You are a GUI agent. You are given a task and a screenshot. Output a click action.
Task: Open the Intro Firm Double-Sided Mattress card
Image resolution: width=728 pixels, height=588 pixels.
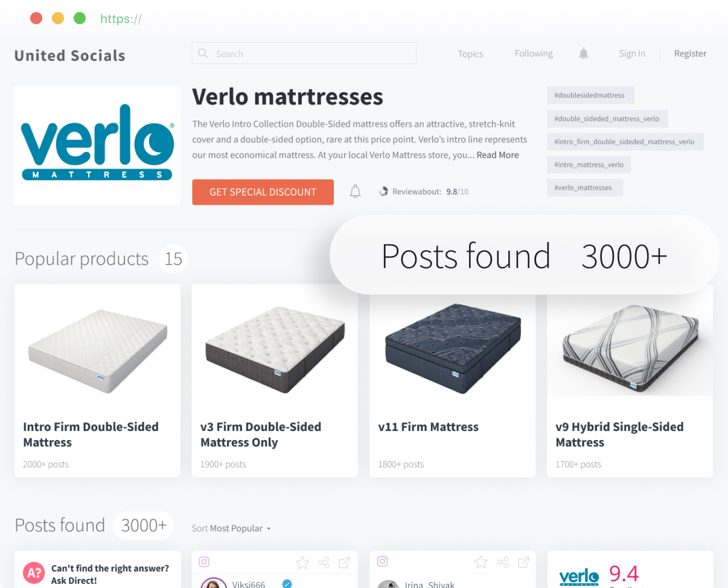97,381
